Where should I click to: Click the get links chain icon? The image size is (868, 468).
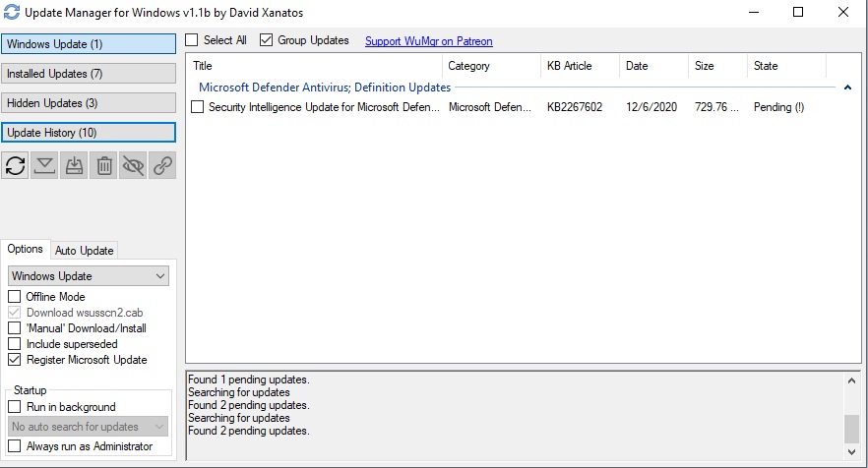tap(162, 165)
